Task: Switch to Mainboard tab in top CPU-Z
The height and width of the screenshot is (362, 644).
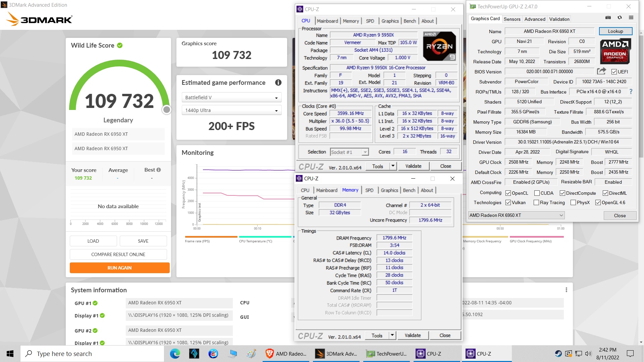Action: click(x=327, y=21)
